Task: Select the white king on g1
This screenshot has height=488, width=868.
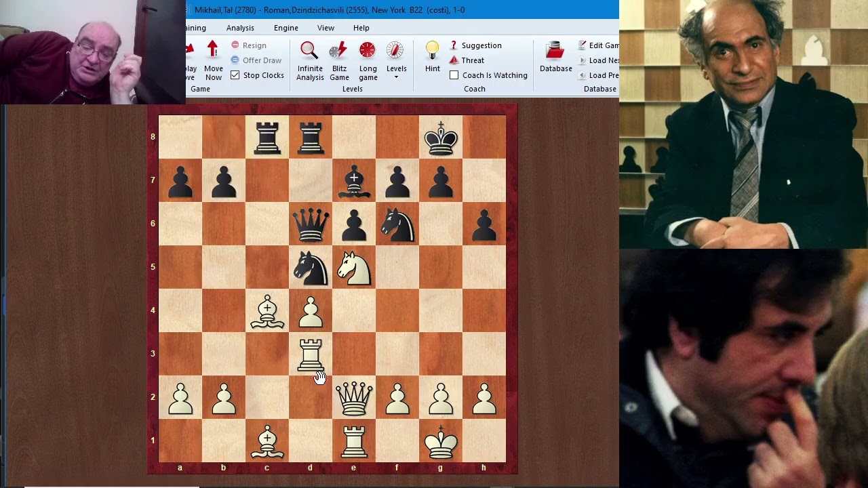Action: 441,441
